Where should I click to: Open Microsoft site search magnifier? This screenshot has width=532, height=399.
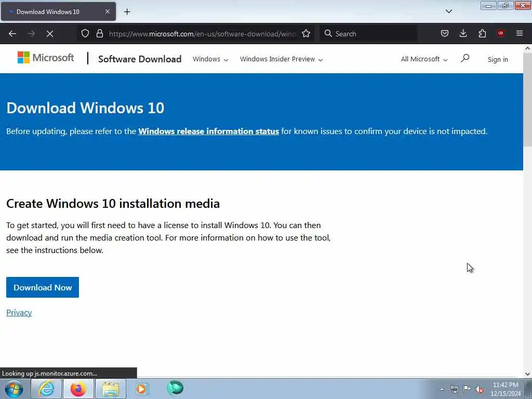465,58
